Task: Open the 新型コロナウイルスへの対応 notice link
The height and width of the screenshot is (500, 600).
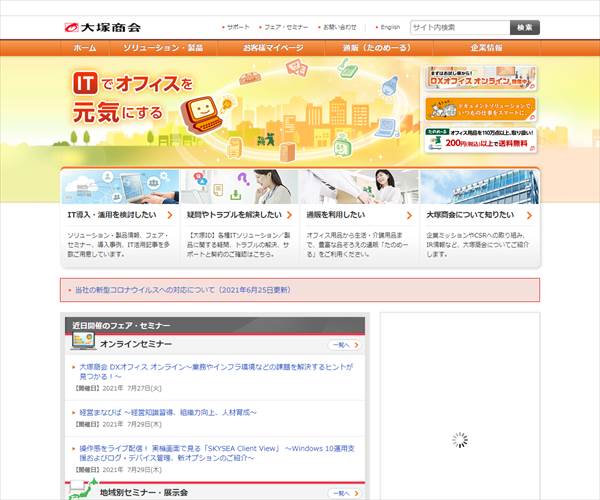Action: 183,290
